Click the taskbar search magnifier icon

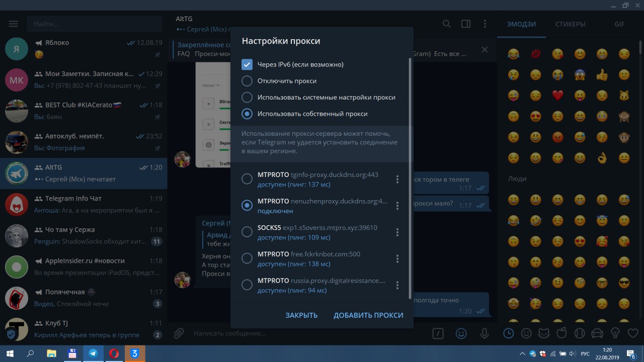point(30,353)
